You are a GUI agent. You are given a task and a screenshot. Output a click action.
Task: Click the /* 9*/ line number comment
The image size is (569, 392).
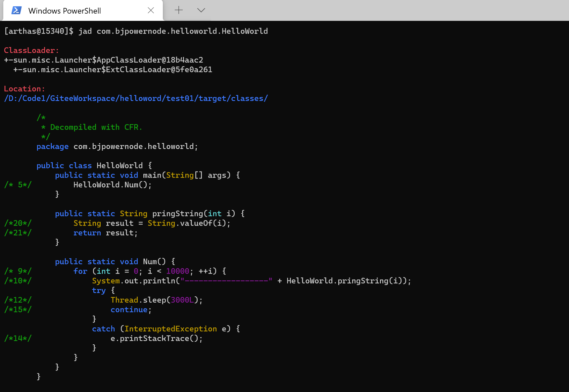tap(18, 271)
